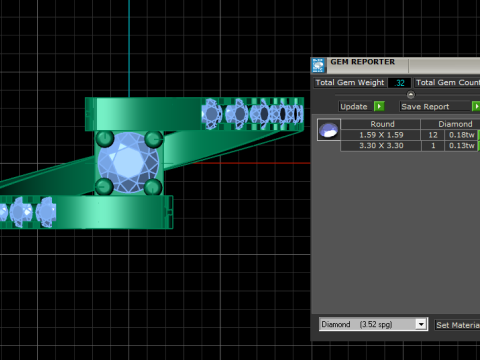
Task: Click the Total Gem Count label
Action: click(x=447, y=83)
